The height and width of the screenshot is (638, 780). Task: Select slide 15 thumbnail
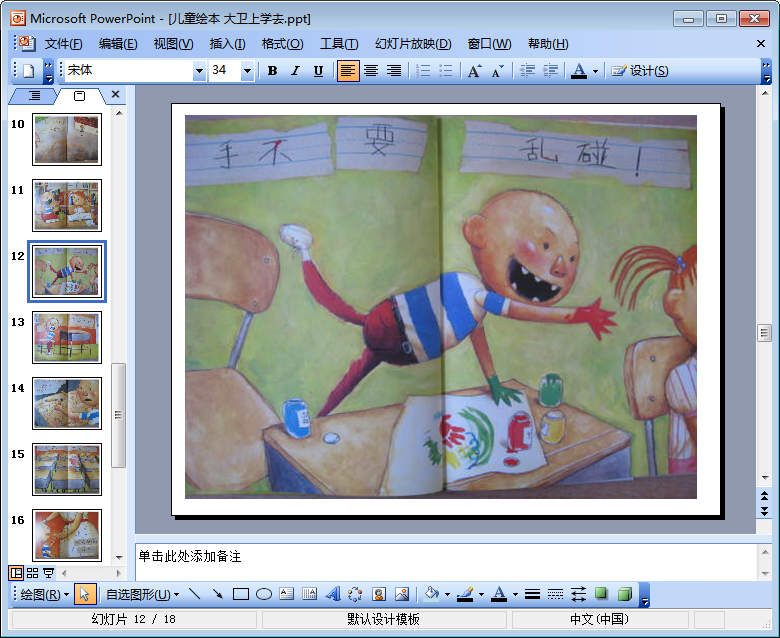pos(67,469)
